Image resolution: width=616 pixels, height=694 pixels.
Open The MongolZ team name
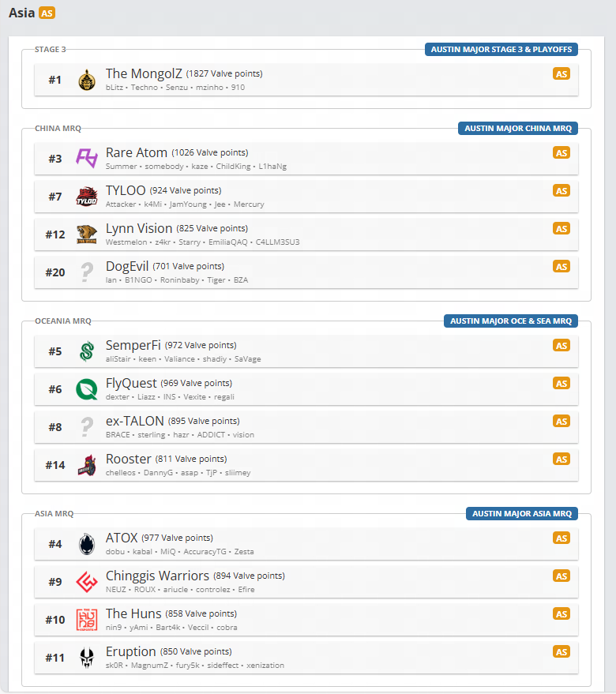(144, 73)
